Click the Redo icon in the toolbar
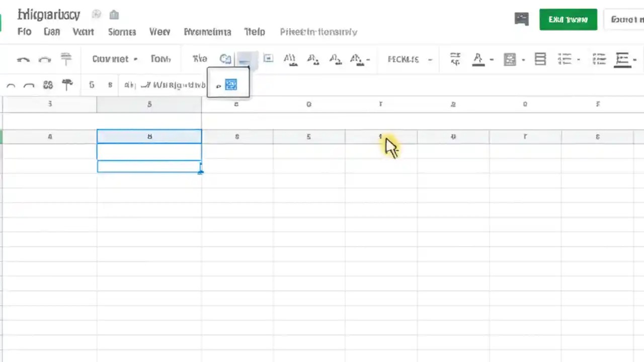644x362 pixels. (x=45, y=59)
